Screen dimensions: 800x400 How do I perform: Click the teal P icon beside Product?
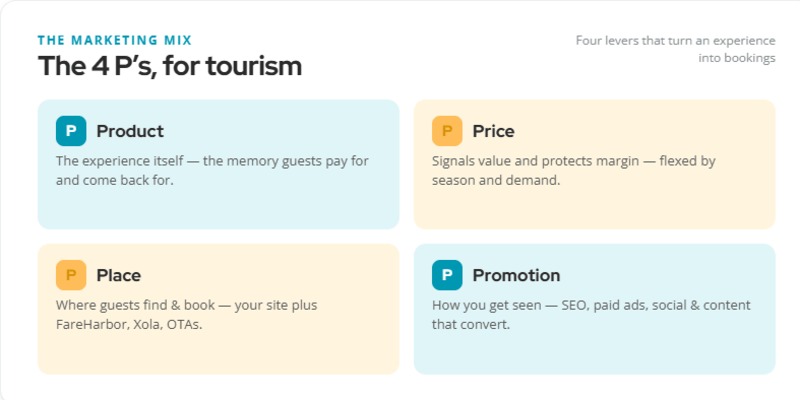click(x=71, y=131)
